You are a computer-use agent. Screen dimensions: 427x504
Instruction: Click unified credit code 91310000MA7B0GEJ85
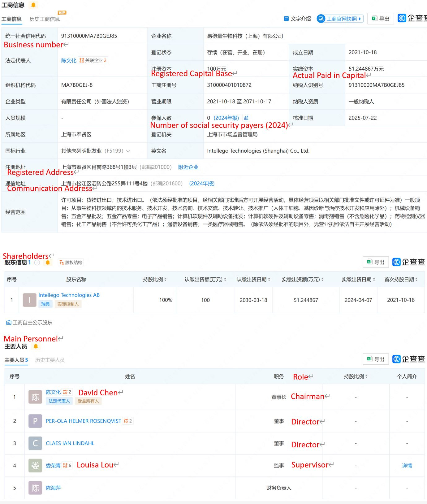(89, 36)
